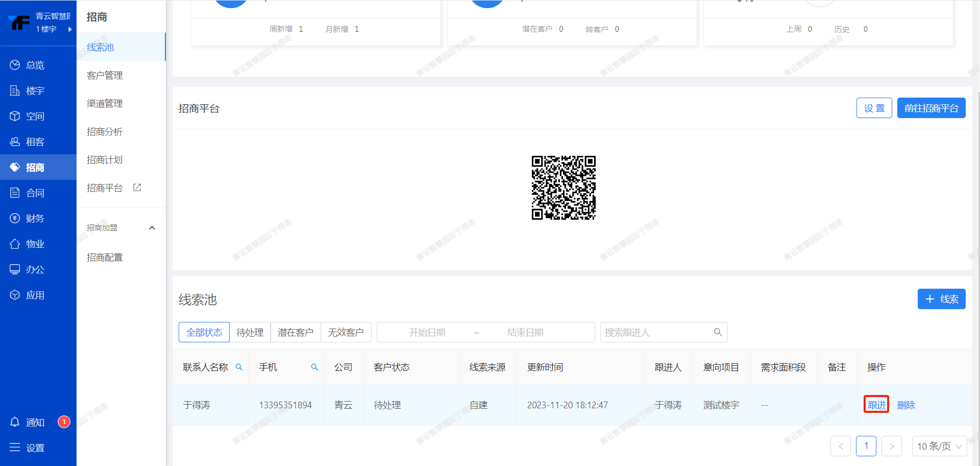Screen dimensions: 980x466
Task: Click the 租客 tenant icon in sidebar
Action: pyautogui.click(x=15, y=142)
